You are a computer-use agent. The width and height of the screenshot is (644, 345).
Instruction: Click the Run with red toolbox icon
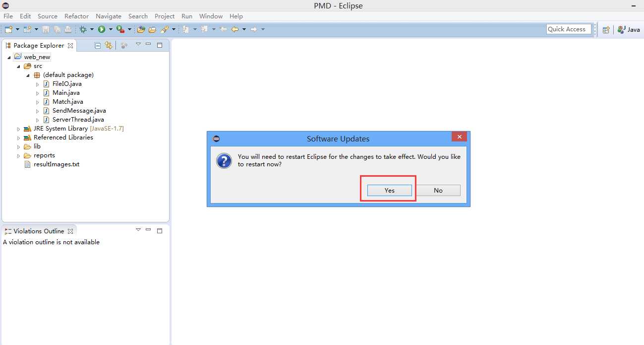(x=120, y=29)
